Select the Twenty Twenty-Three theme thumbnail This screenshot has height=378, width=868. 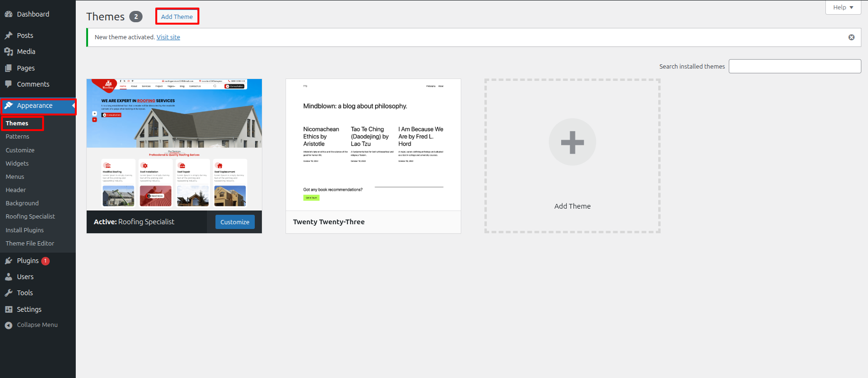click(373, 145)
